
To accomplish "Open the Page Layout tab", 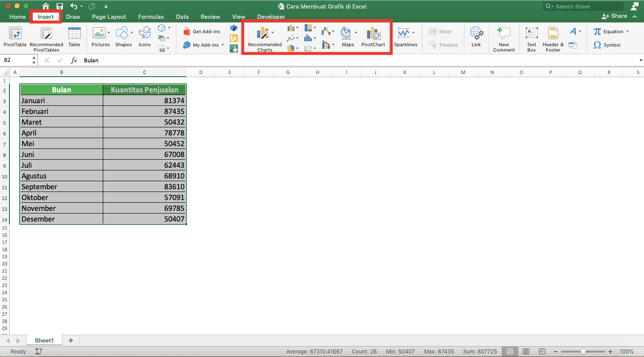I will 109,17.
